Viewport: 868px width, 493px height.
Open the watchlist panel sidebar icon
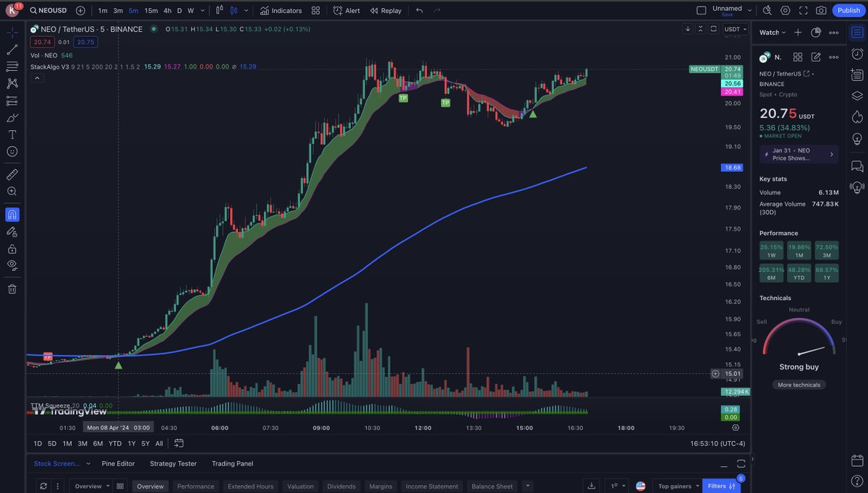857,33
